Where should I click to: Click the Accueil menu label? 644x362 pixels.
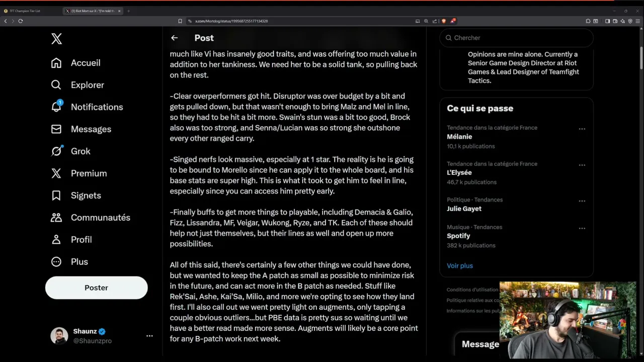86,63
